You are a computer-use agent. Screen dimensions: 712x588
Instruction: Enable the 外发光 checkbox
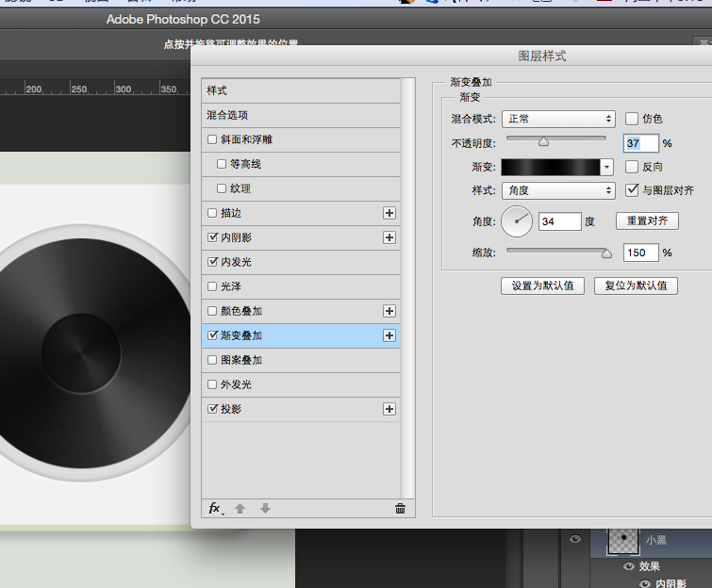(212, 384)
